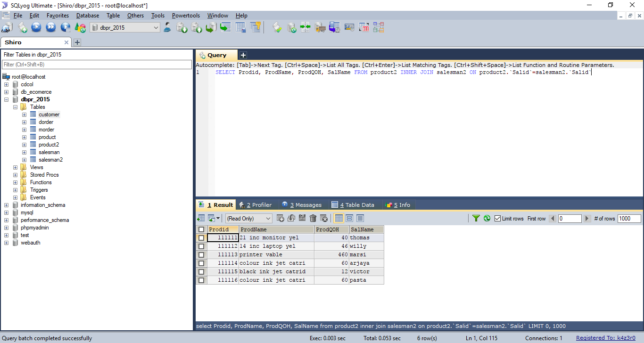Refresh the result set with green icon
The height and width of the screenshot is (343, 644).
tap(487, 218)
